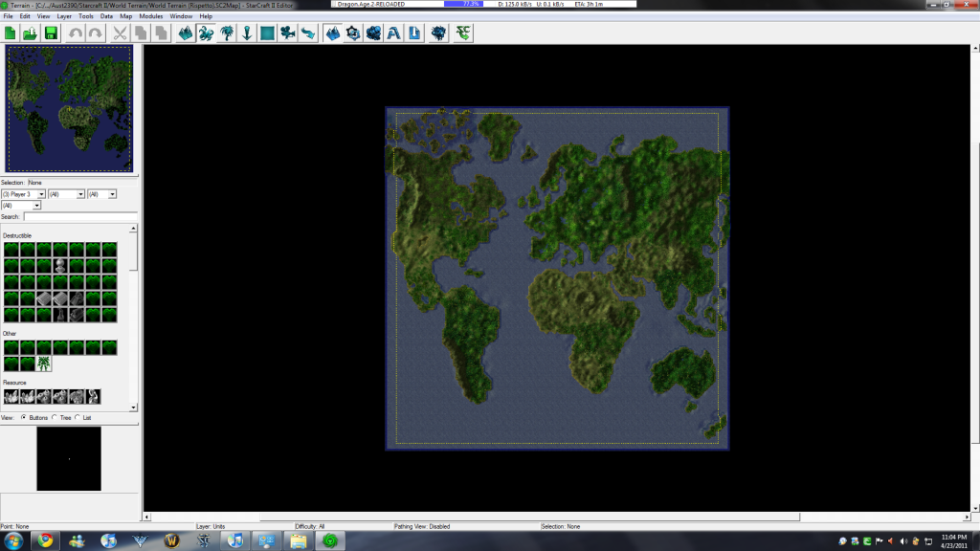The height and width of the screenshot is (551, 980).
Task: Click the 'Difficulty: All' status text
Action: point(310,527)
